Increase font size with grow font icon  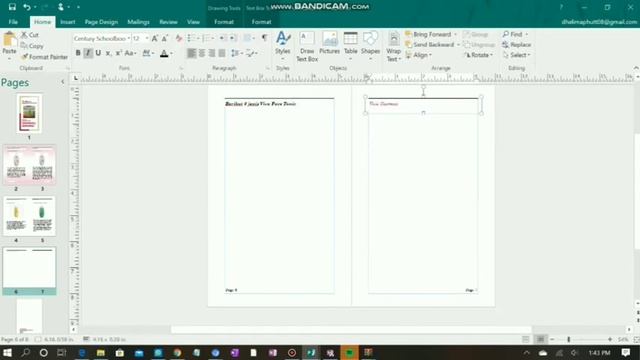click(155, 38)
